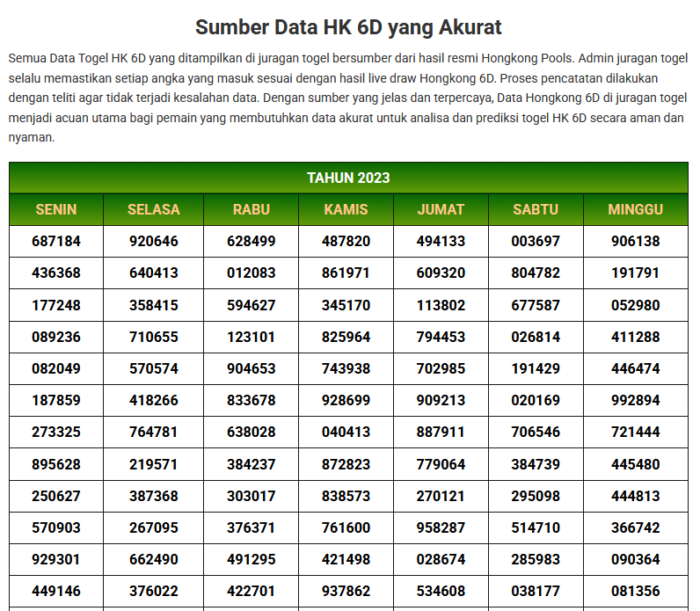The width and height of the screenshot is (700, 611).
Task: Click the cell with number 992894
Action: [636, 400]
